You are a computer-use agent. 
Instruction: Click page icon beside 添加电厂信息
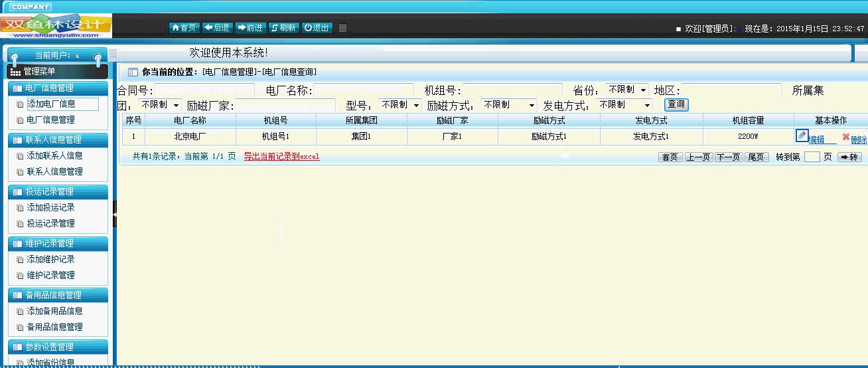point(20,104)
